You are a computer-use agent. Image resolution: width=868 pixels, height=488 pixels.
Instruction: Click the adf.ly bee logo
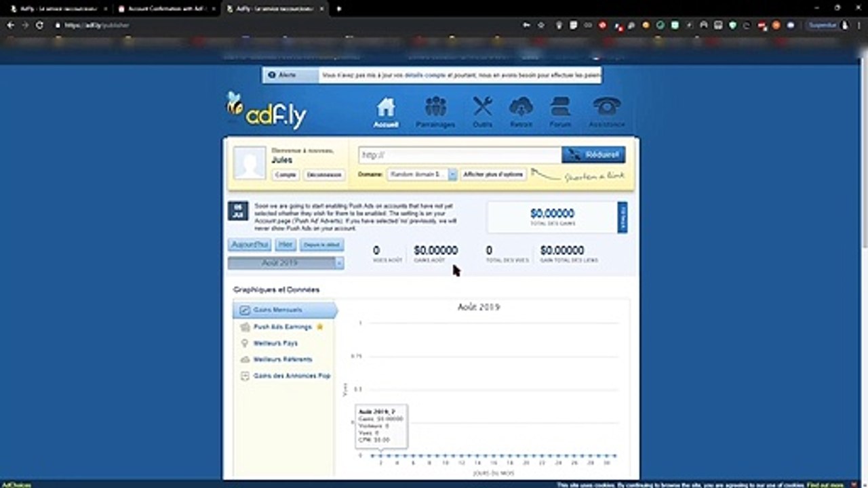click(x=266, y=111)
